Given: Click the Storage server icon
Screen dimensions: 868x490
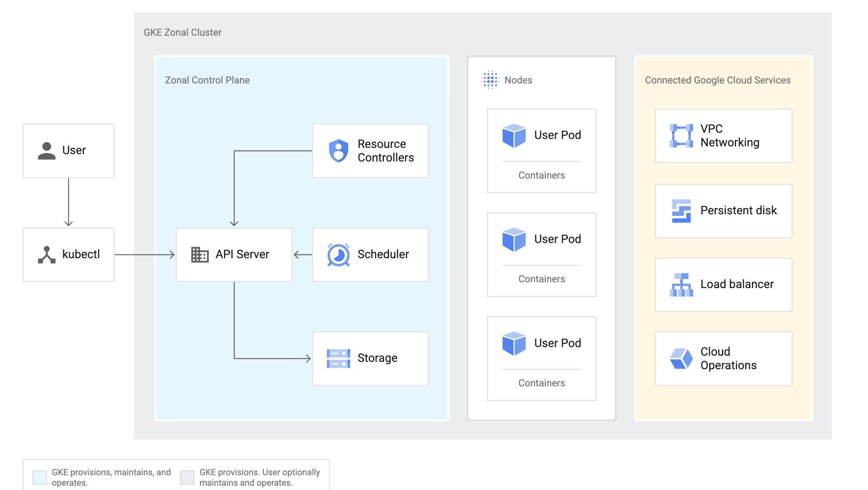Looking at the screenshot, I should tap(339, 358).
